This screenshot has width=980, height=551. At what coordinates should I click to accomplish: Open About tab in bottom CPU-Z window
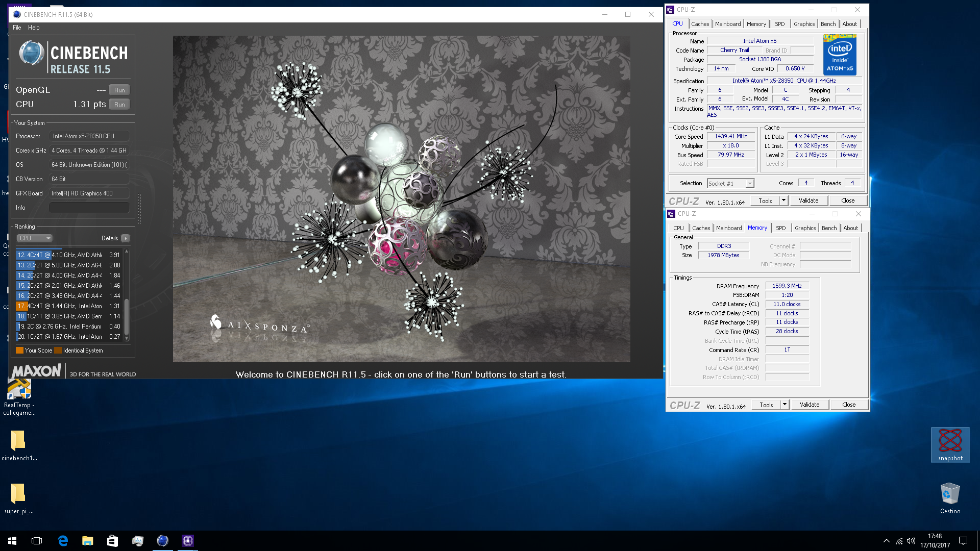pos(850,228)
